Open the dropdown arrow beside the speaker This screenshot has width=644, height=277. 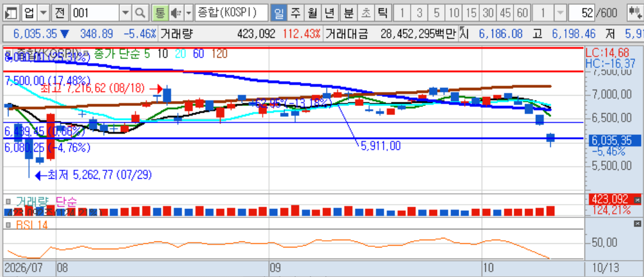click(x=189, y=14)
